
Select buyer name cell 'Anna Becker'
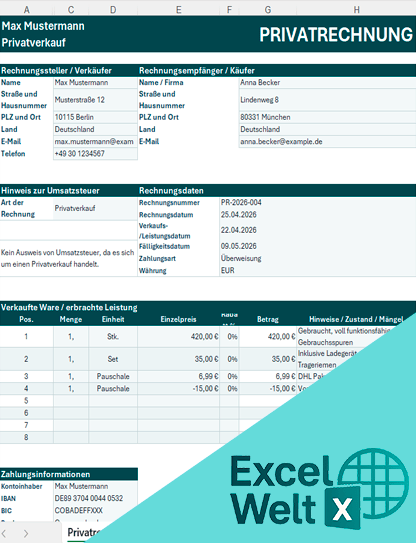tap(327, 82)
